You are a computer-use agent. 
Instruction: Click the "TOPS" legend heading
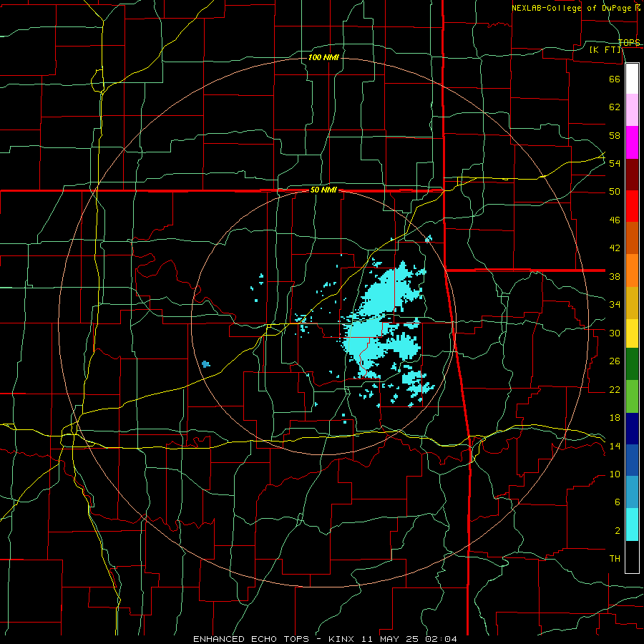point(629,43)
